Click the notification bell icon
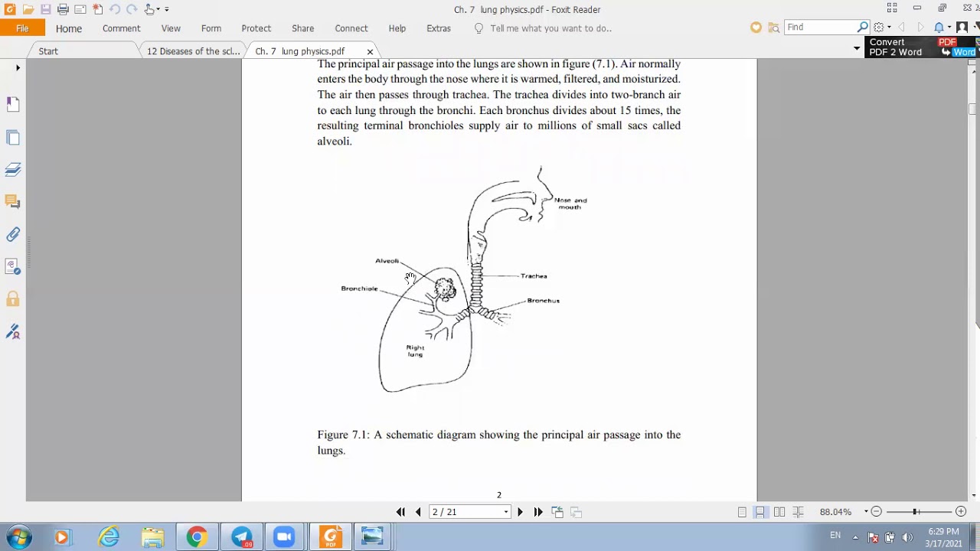The width and height of the screenshot is (980, 551). pos(939,28)
